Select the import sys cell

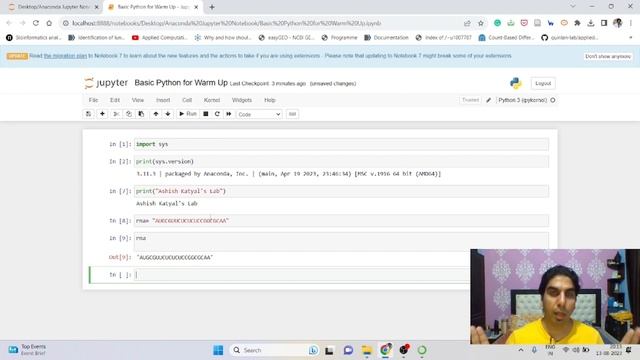341,144
